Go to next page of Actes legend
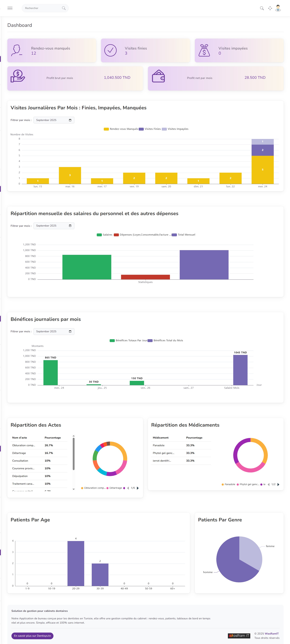The image size is (290, 644). pos(138,488)
